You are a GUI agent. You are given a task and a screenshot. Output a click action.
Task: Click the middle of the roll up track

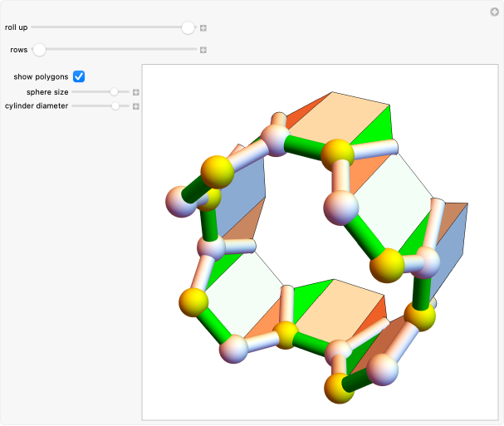[x=113, y=27]
